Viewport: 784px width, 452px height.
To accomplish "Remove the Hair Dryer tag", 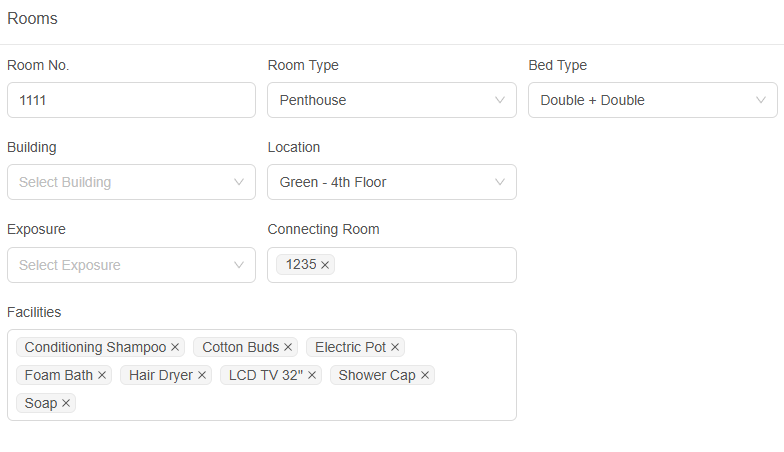I will coord(202,376).
